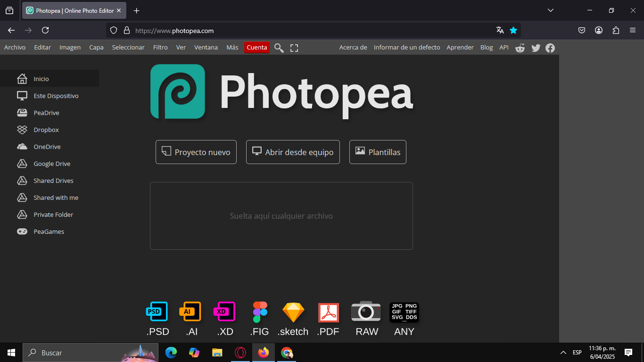
Task: Open the Seleccionar menu
Action: (128, 47)
